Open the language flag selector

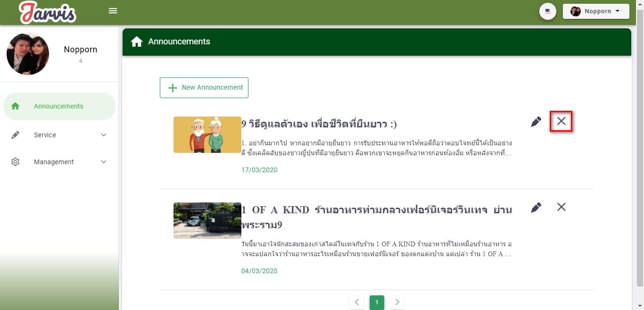[547, 11]
